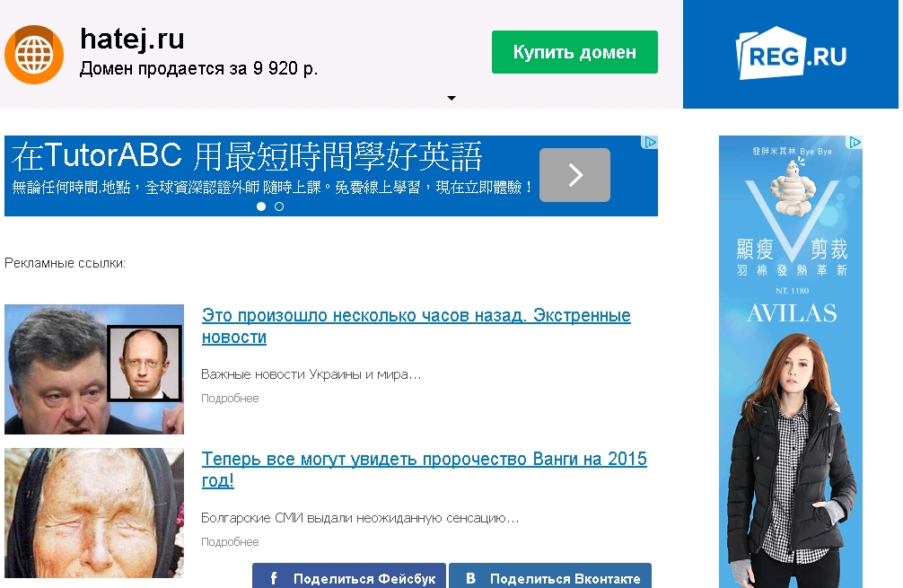
Task: Open AdChoices icon on AVILAS ad
Action: (x=855, y=143)
